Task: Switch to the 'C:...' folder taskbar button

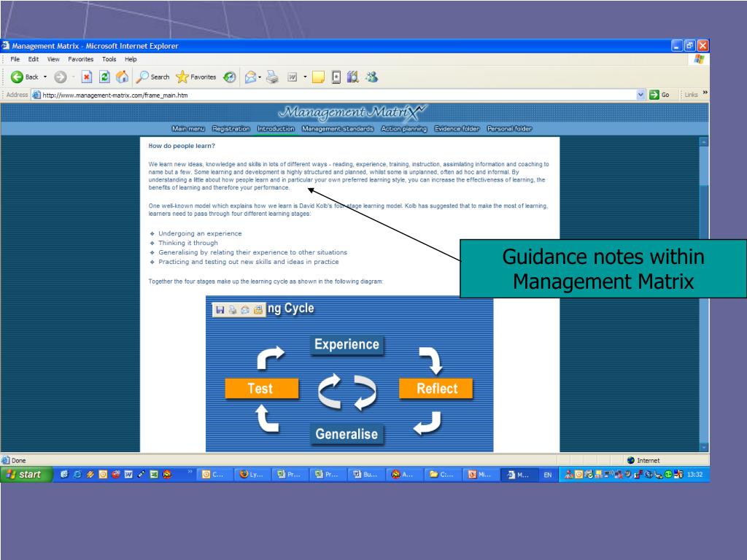Action: 442,474
